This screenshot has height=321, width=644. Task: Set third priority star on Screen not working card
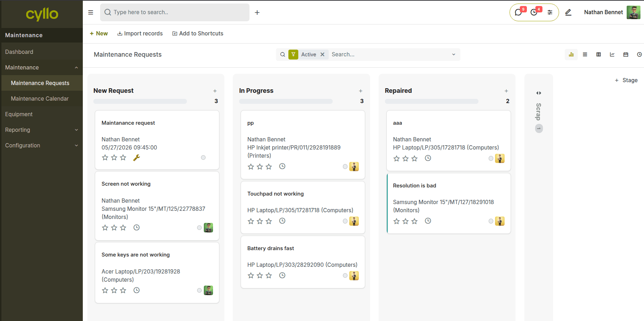[123, 227]
